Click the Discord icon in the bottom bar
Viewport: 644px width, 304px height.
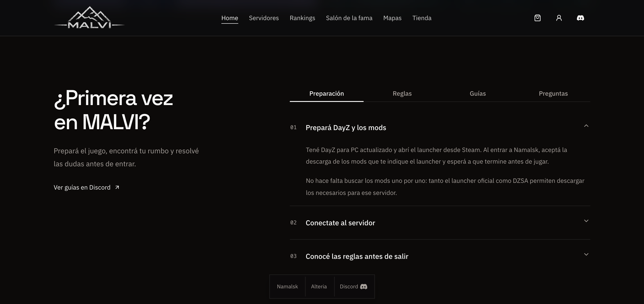[x=364, y=287]
